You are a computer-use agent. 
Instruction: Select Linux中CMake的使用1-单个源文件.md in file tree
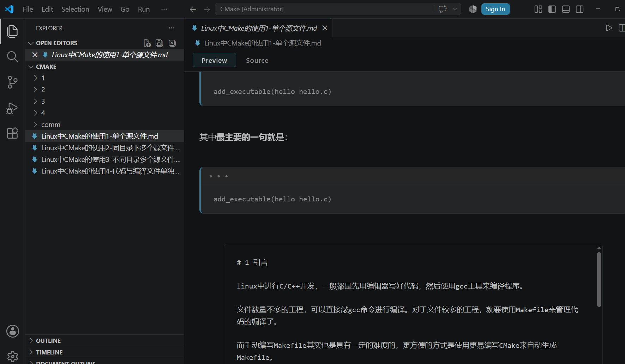coord(104,136)
